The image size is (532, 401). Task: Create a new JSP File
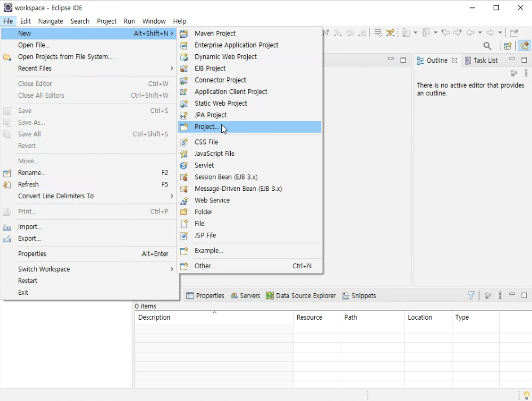[x=249, y=235]
